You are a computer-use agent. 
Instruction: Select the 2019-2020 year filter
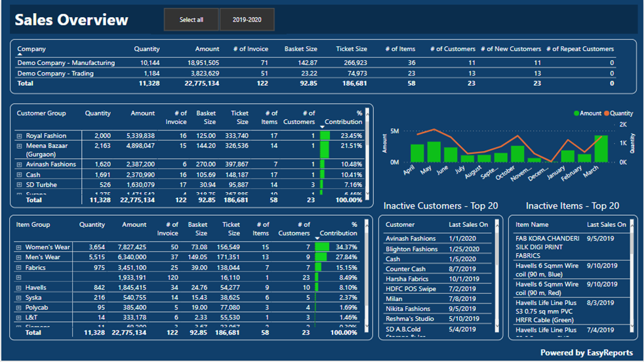(247, 20)
